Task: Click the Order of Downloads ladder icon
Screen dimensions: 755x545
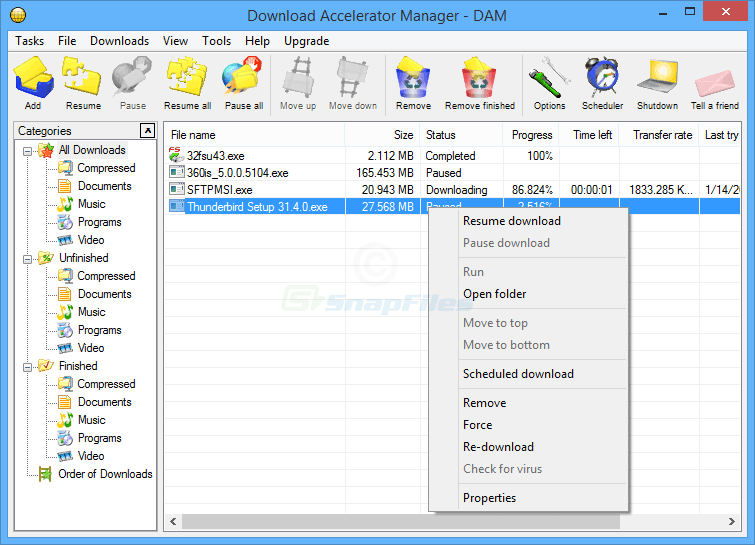Action: [45, 474]
